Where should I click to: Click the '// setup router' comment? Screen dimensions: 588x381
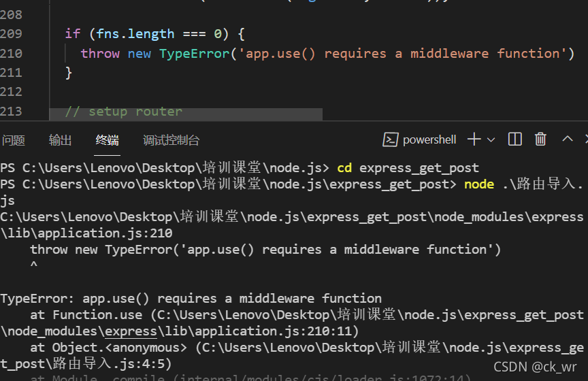coord(124,112)
